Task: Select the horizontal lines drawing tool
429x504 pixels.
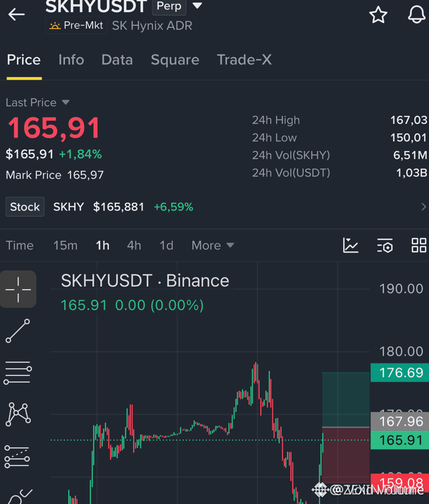Action: point(18,373)
